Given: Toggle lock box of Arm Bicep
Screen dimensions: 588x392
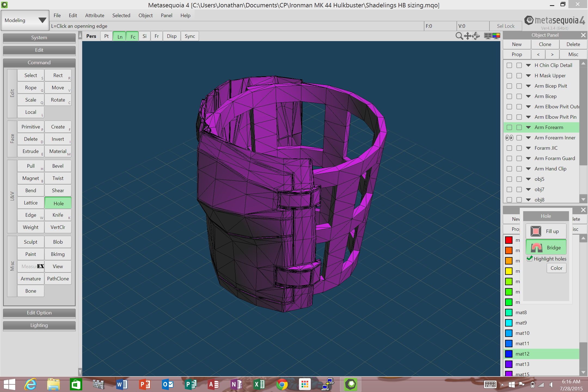Looking at the screenshot, I should point(519,96).
